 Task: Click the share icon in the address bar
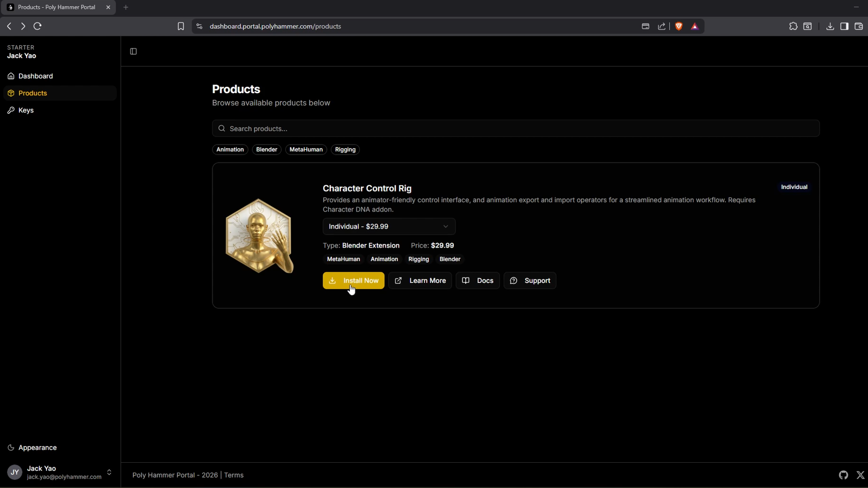661,26
